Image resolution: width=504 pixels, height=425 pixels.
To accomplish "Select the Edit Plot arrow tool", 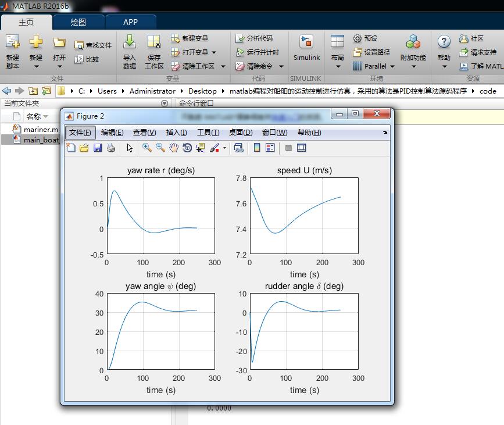I will point(130,148).
